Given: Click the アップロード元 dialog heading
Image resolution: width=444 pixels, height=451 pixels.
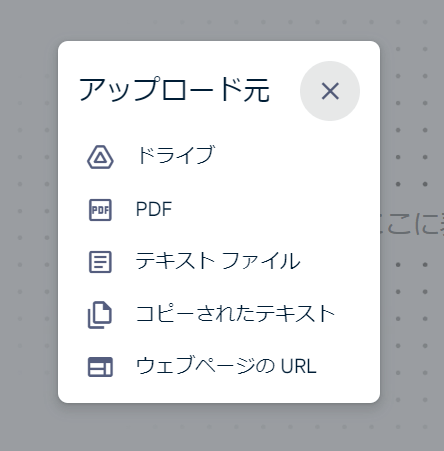Looking at the screenshot, I should click(174, 90).
